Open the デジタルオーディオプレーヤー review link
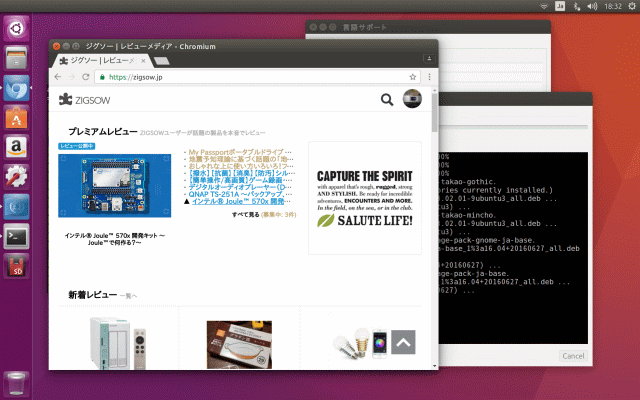 240,187
